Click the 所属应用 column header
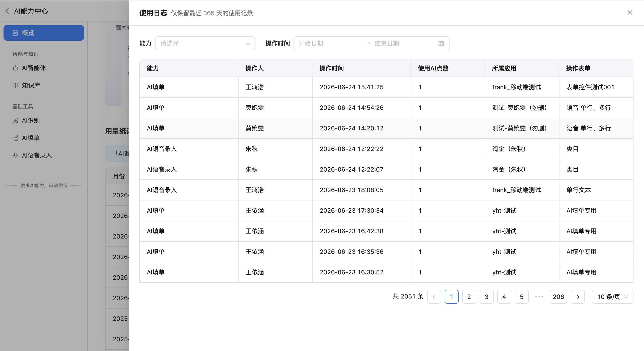 point(522,68)
